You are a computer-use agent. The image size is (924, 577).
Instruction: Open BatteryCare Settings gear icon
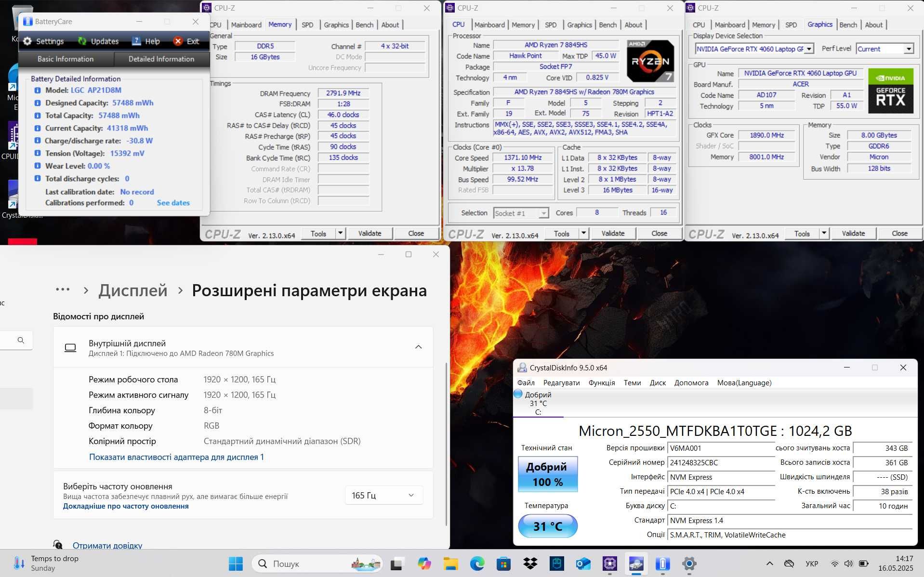27,41
